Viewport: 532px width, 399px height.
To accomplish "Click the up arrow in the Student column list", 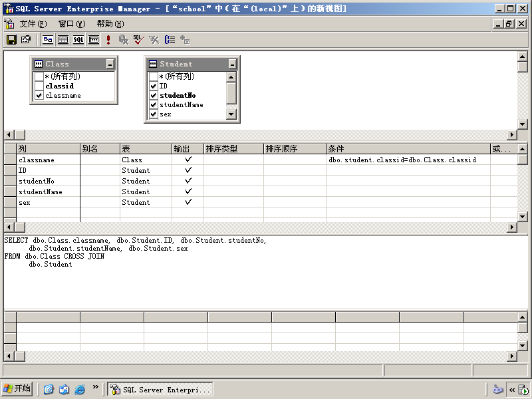I will (x=231, y=77).
